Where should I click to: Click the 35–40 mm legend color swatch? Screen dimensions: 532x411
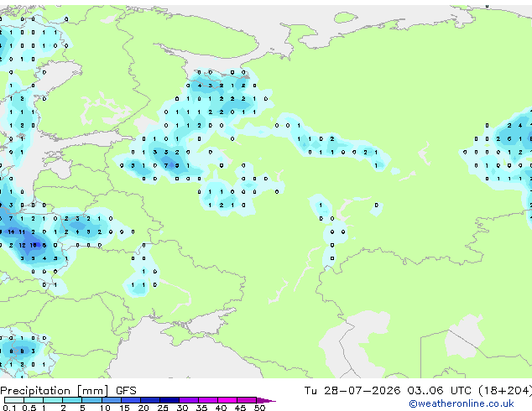[x=207, y=400]
